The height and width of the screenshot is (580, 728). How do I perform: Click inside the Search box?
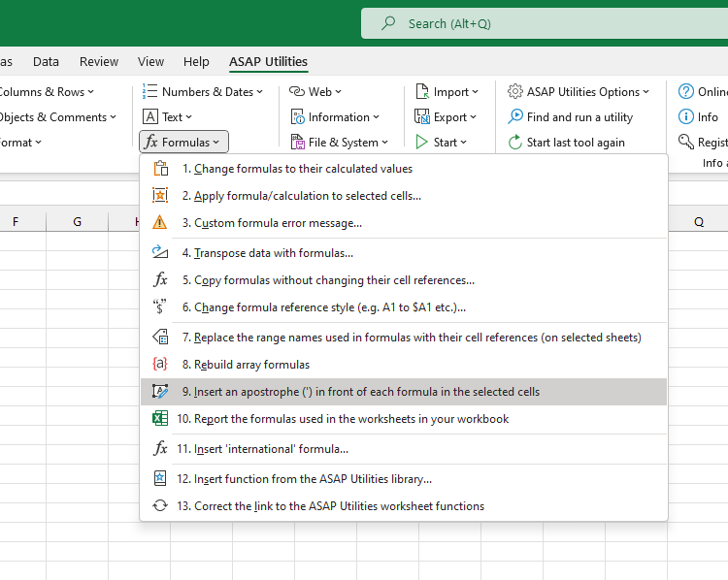tap(544, 23)
